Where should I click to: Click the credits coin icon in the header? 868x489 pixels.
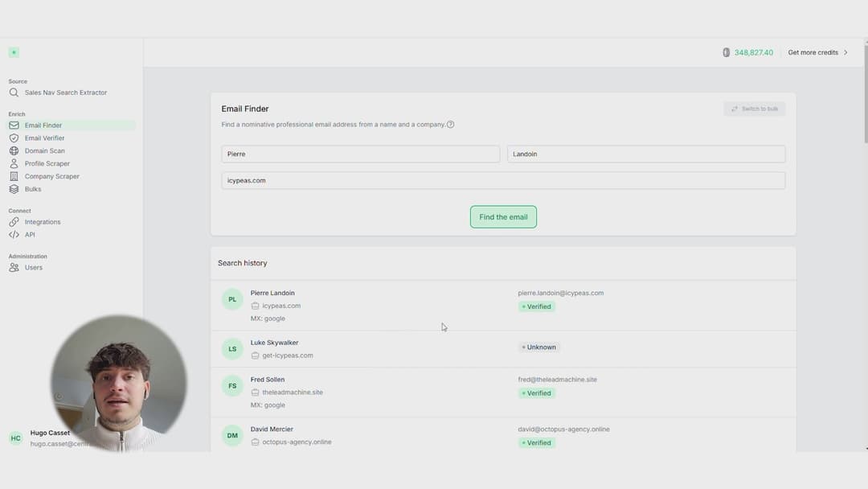click(727, 51)
